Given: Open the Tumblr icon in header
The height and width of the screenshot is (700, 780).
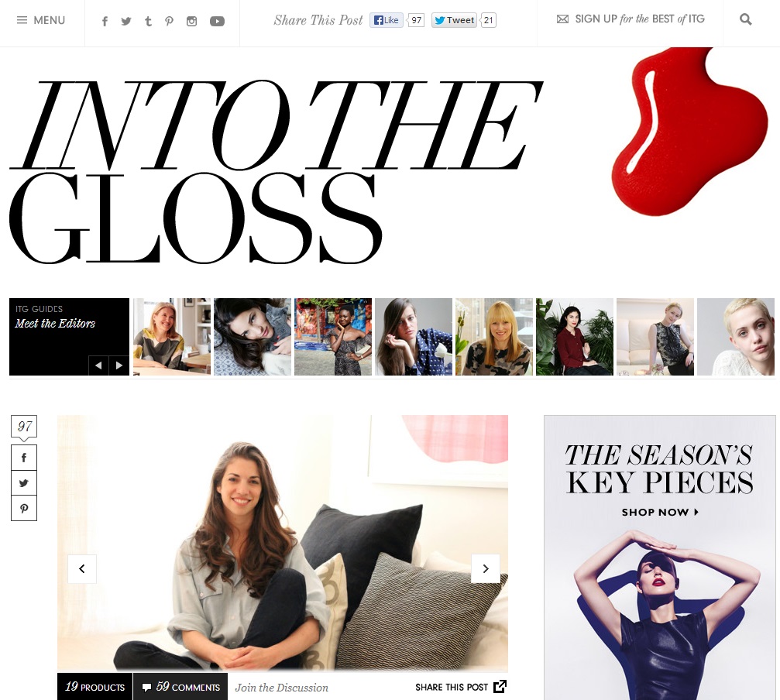Looking at the screenshot, I should tap(148, 22).
